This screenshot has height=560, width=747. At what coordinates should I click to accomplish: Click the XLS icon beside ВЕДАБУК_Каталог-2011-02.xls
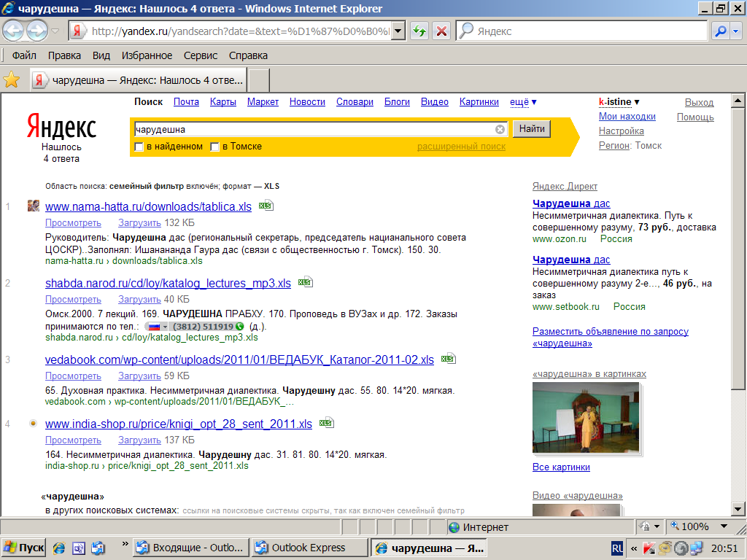(x=449, y=358)
